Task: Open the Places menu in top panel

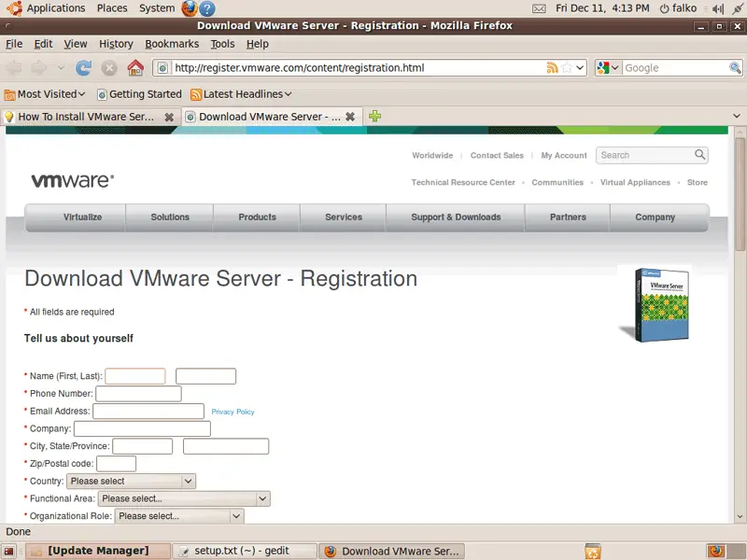Action: [x=112, y=8]
